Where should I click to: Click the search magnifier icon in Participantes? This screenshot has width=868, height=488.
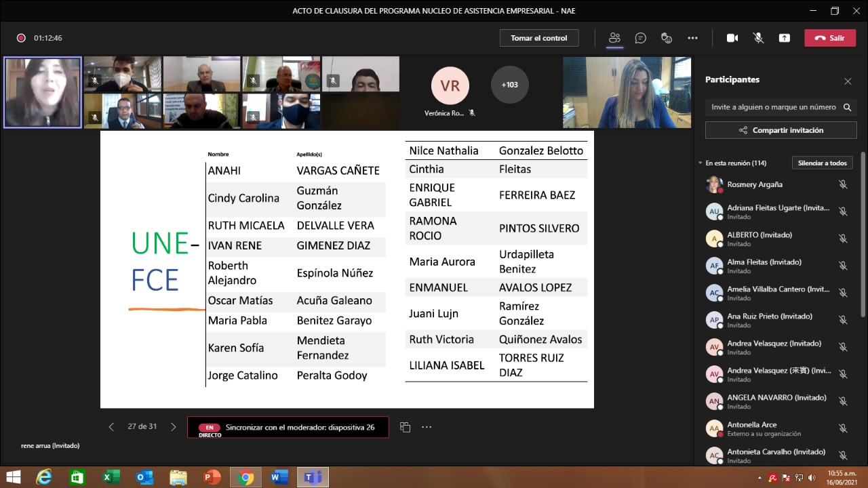coord(848,107)
